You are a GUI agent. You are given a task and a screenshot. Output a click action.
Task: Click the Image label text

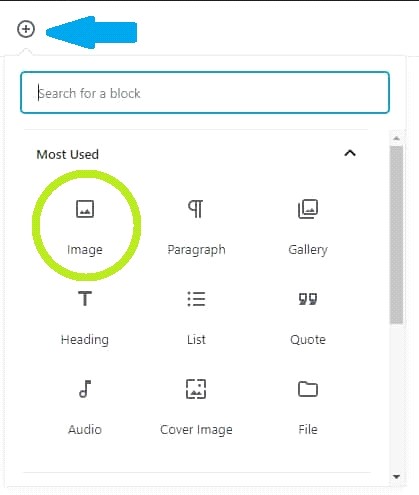pyautogui.click(x=85, y=250)
